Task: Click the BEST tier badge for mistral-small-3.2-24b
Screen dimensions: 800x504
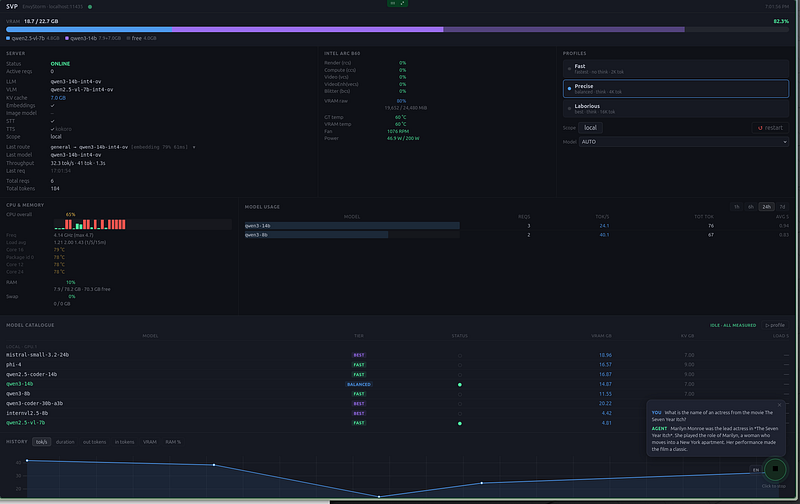Action: click(359, 355)
